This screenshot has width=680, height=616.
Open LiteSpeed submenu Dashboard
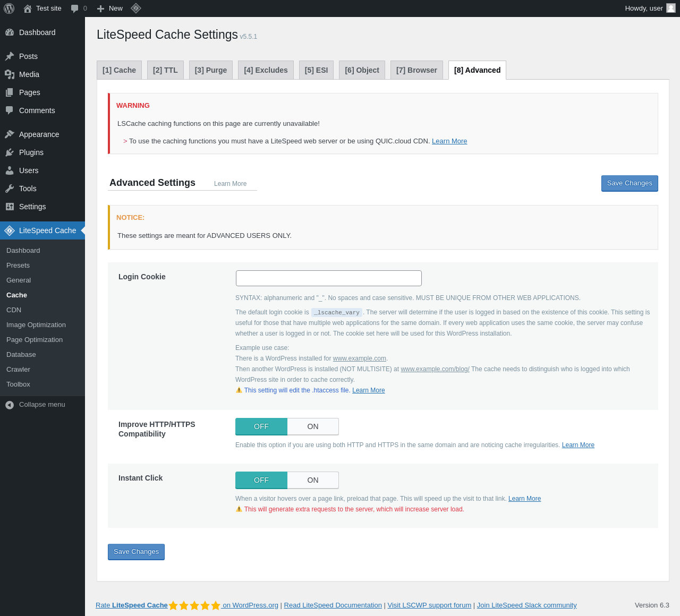pyautogui.click(x=42, y=251)
